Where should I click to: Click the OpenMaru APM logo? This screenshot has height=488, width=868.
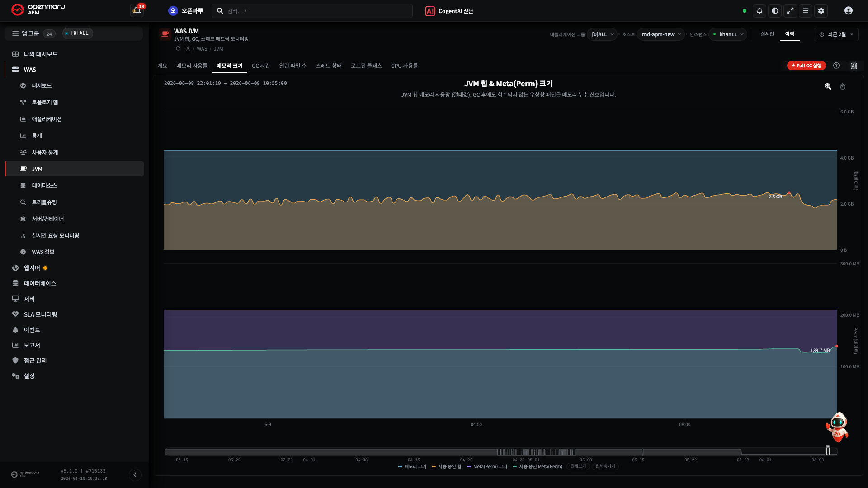tap(38, 10)
